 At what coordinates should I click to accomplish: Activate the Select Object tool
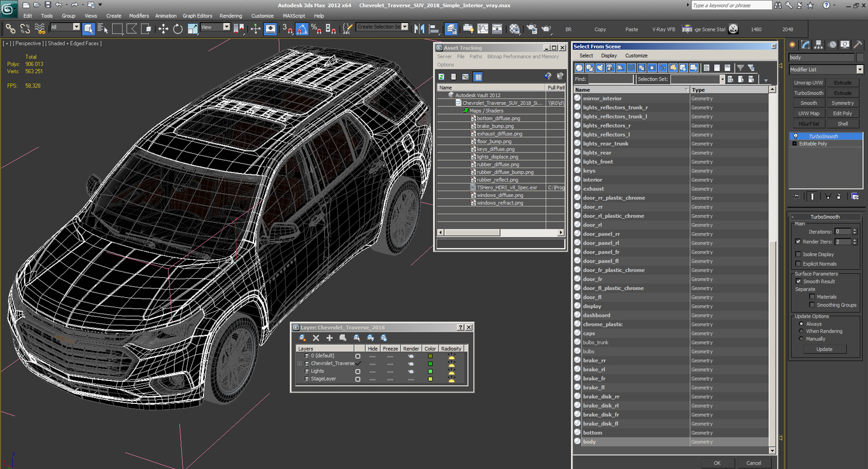click(89, 28)
